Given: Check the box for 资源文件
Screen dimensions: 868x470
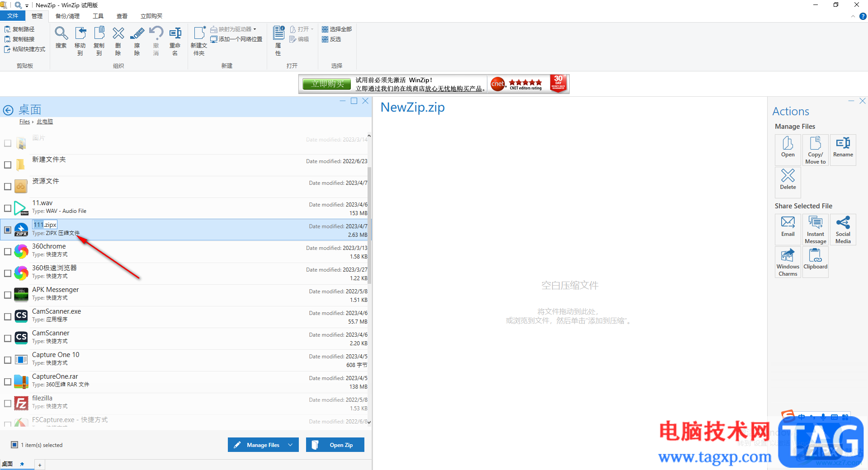Looking at the screenshot, I should pyautogui.click(x=8, y=187).
